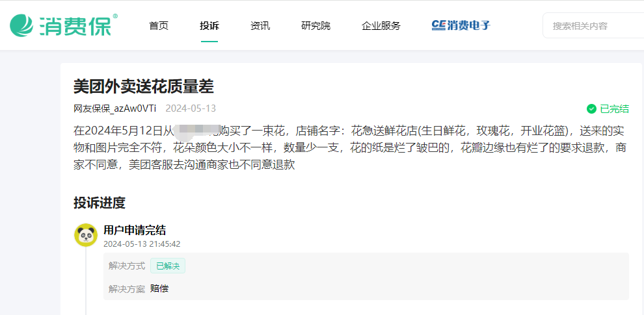
Task: Click the green 已完结 checkmark icon
Action: pyautogui.click(x=591, y=108)
